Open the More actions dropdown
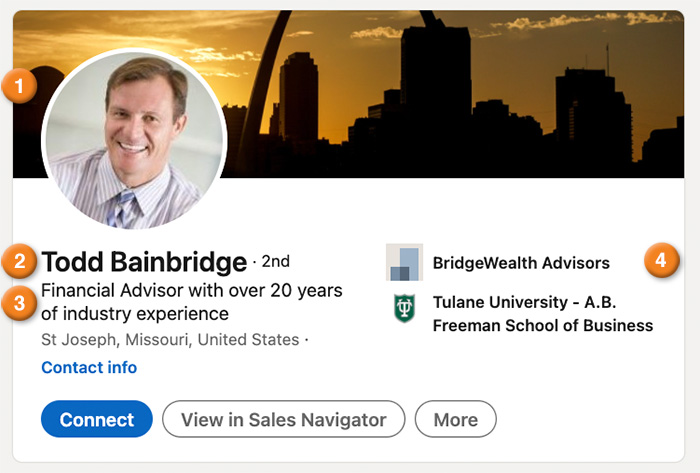 pos(455,420)
